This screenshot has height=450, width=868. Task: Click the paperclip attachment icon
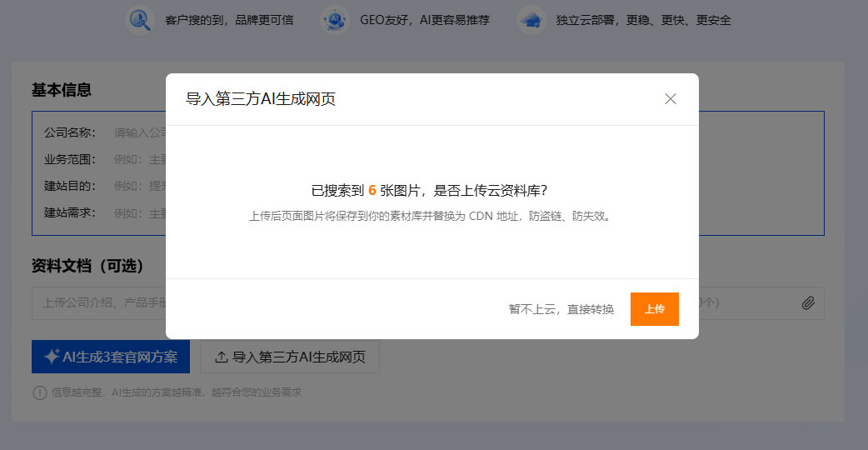click(808, 302)
